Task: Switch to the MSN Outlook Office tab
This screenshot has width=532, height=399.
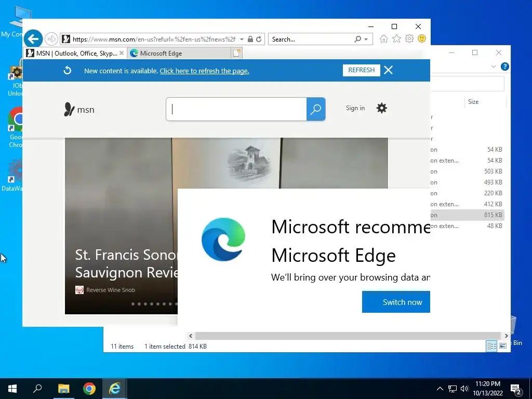Action: [75, 54]
